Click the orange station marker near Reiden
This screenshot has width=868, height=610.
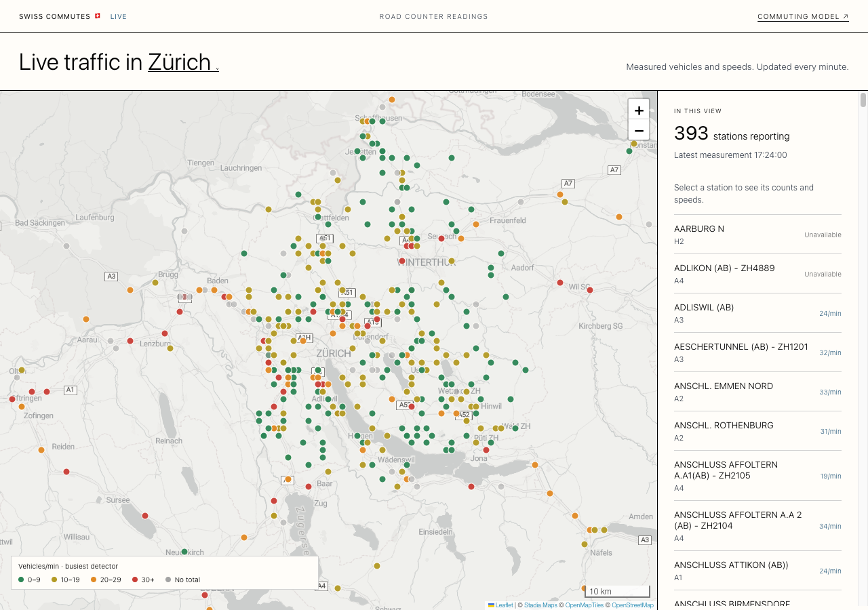point(41,449)
